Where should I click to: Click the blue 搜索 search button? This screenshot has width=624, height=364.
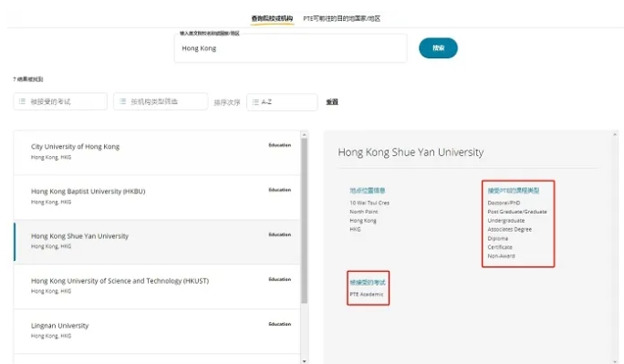[438, 48]
